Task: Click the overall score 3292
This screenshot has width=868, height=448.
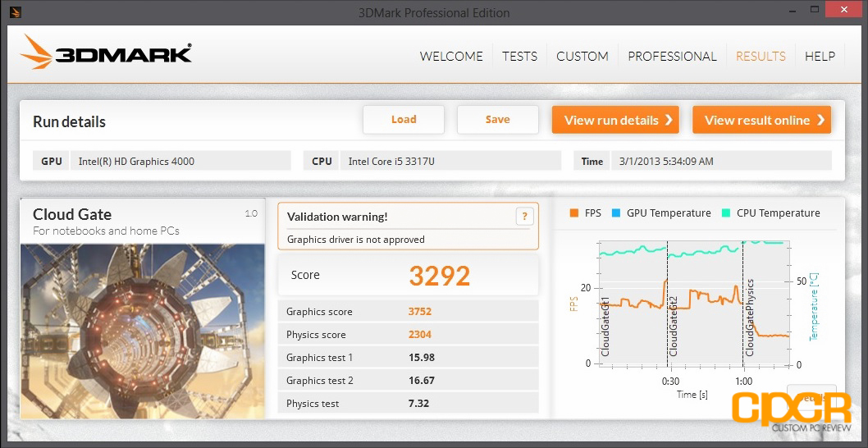Action: 440,276
